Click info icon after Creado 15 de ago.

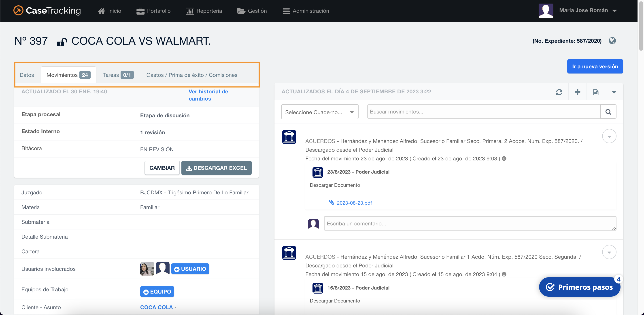coord(504,274)
